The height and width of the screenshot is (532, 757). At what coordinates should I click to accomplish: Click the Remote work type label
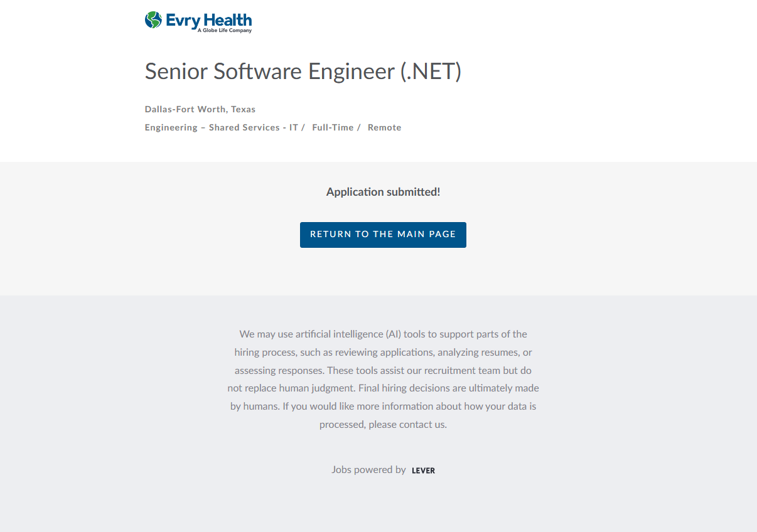coord(384,127)
